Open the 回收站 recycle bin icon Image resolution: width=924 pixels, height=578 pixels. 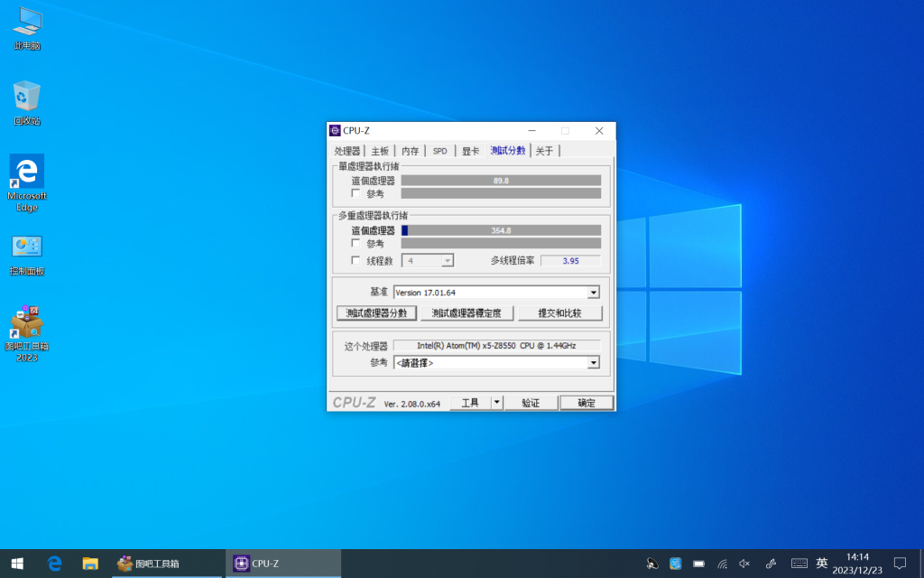pos(27,103)
